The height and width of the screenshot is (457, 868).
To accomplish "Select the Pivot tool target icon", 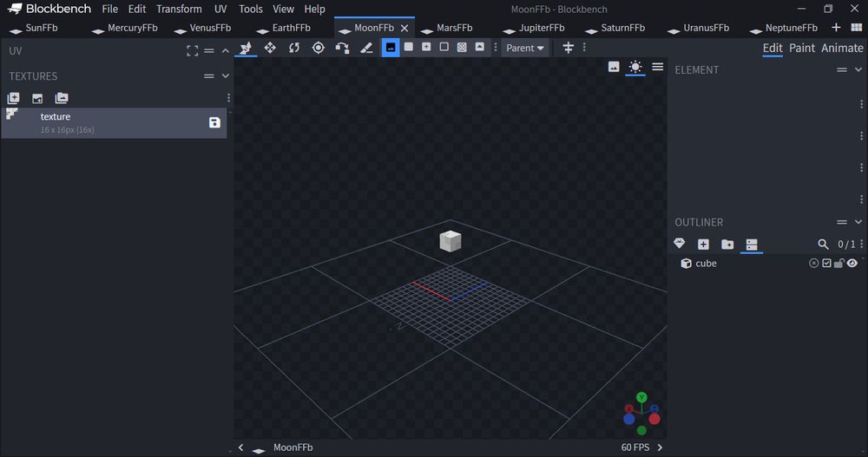I will [319, 49].
